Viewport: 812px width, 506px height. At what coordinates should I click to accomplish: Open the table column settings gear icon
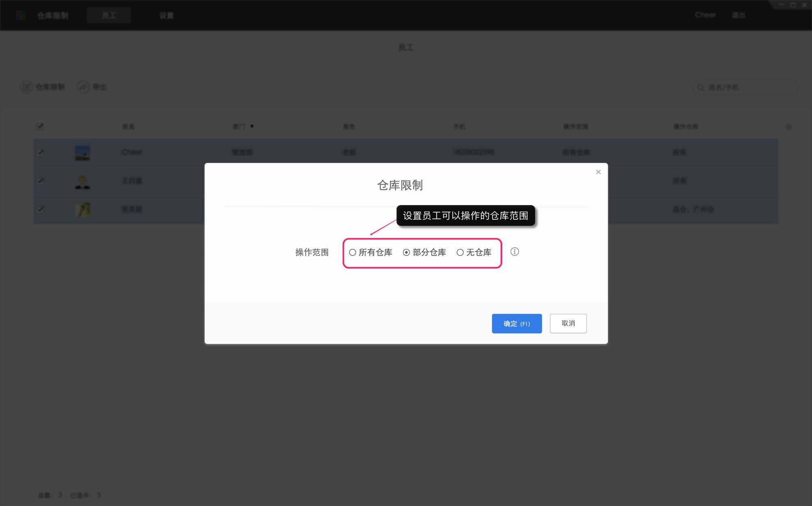[x=789, y=127]
